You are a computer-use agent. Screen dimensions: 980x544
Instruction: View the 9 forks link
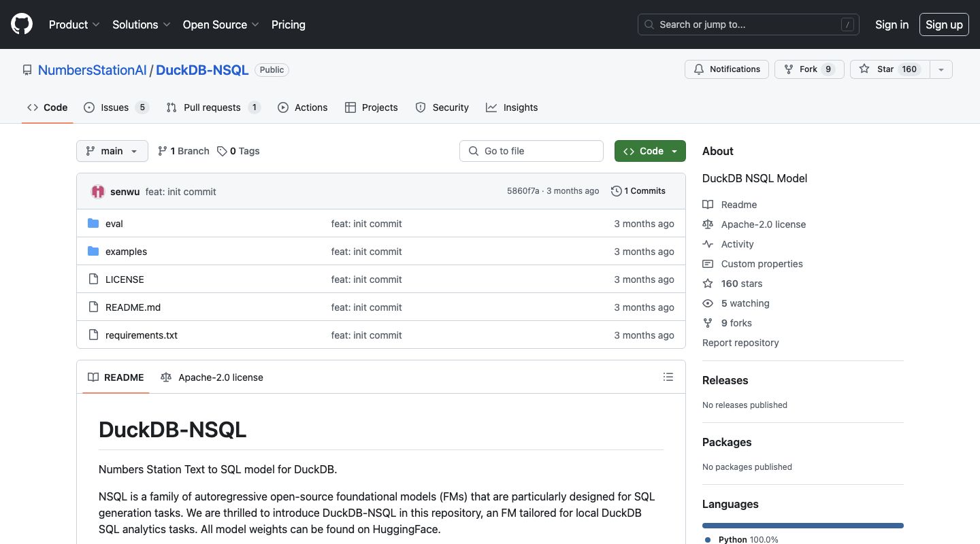point(727,323)
